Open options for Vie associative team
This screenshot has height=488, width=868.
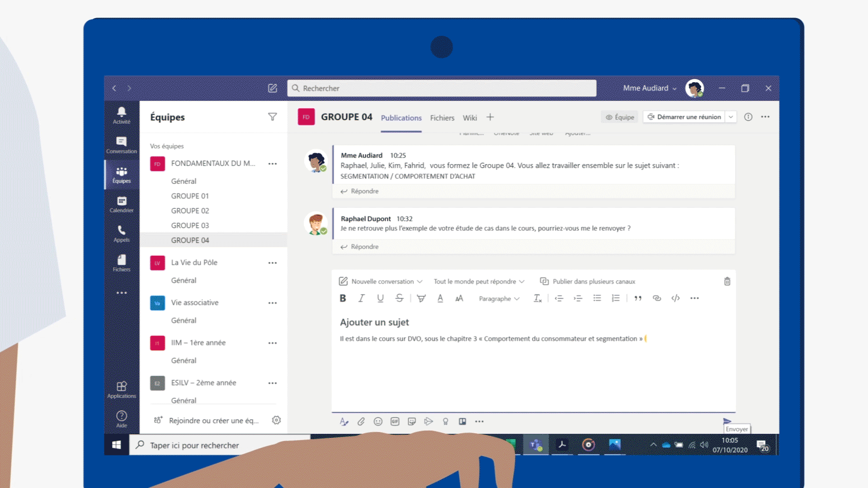[273, 303]
